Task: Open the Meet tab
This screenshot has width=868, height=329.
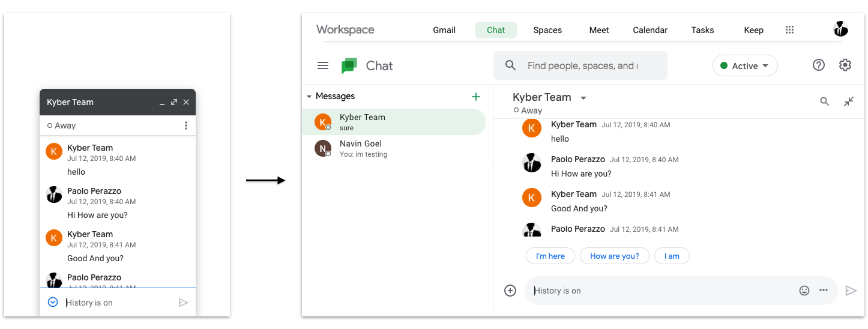Action: point(599,30)
